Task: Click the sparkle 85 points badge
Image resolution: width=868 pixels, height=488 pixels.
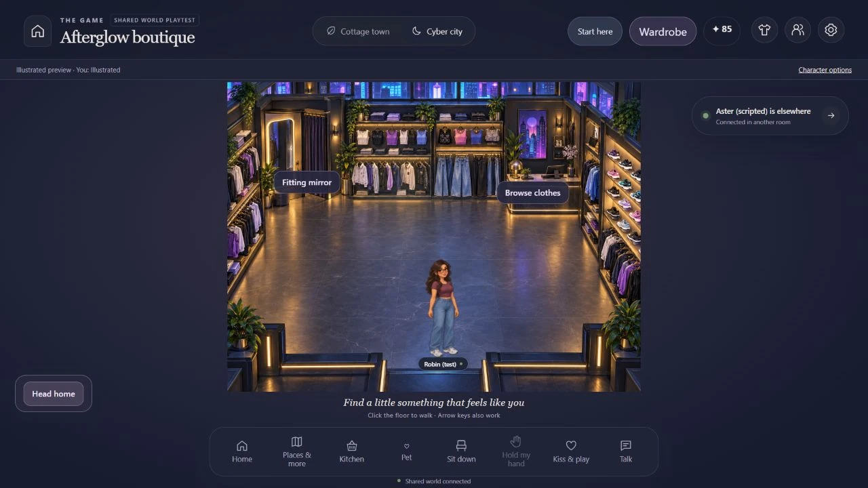Action: tap(722, 30)
